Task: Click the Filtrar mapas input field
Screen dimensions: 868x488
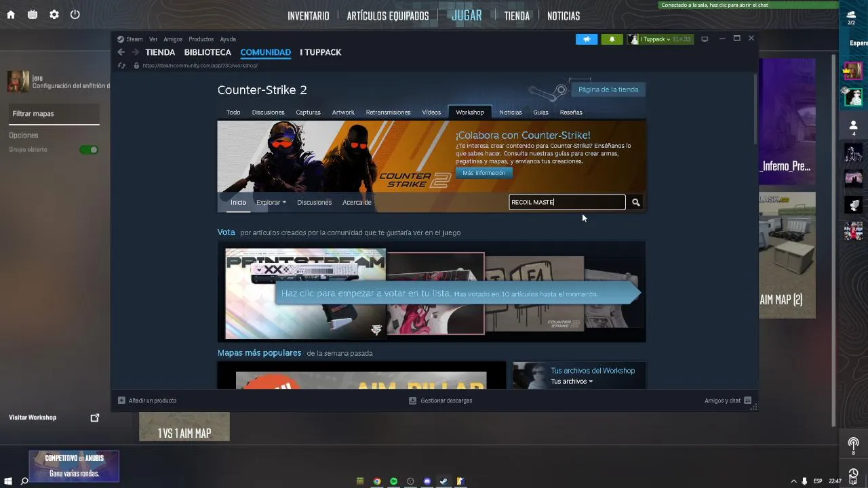Action: pos(54,114)
